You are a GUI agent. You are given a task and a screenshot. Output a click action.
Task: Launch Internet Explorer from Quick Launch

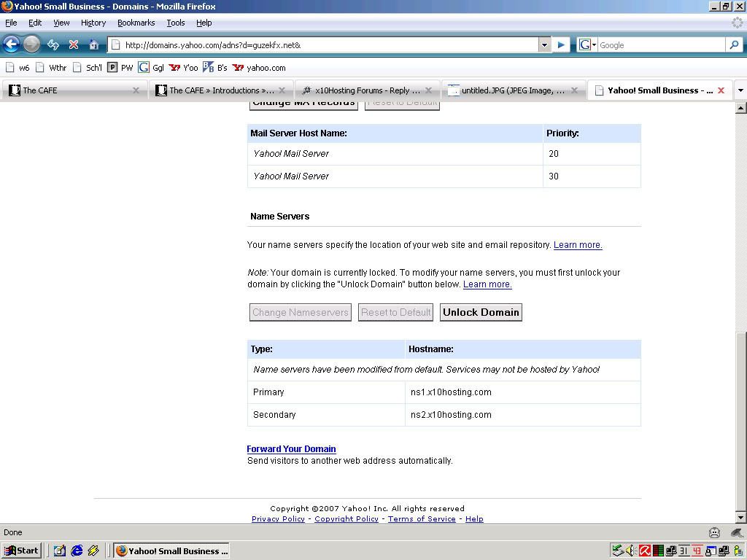[77, 551]
